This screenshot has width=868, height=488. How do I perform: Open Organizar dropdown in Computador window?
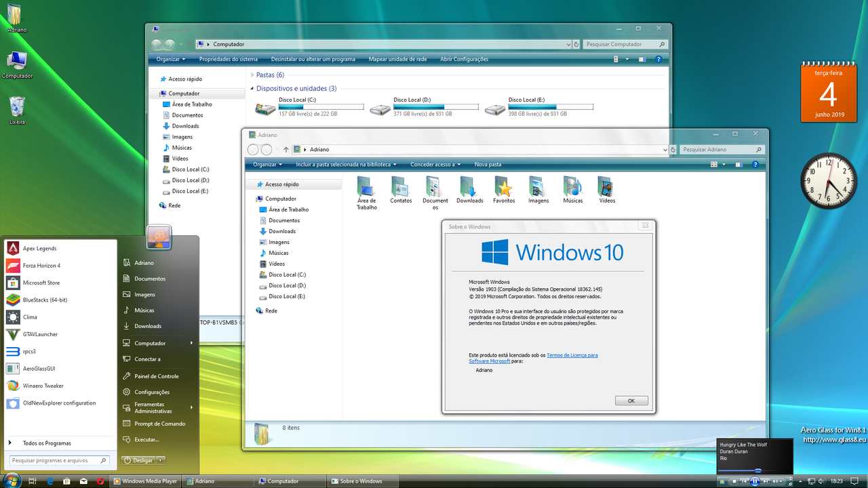point(171,60)
